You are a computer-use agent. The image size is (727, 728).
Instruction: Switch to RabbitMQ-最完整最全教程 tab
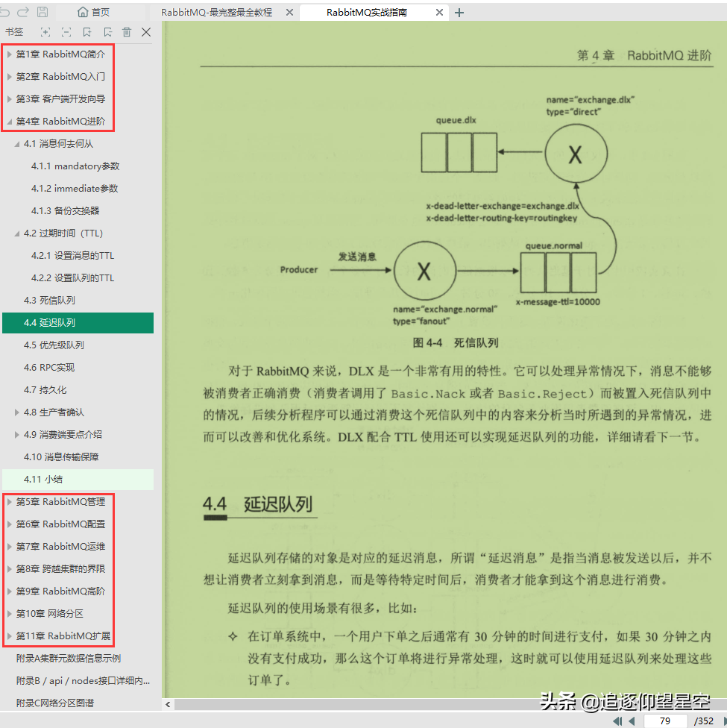point(216,13)
